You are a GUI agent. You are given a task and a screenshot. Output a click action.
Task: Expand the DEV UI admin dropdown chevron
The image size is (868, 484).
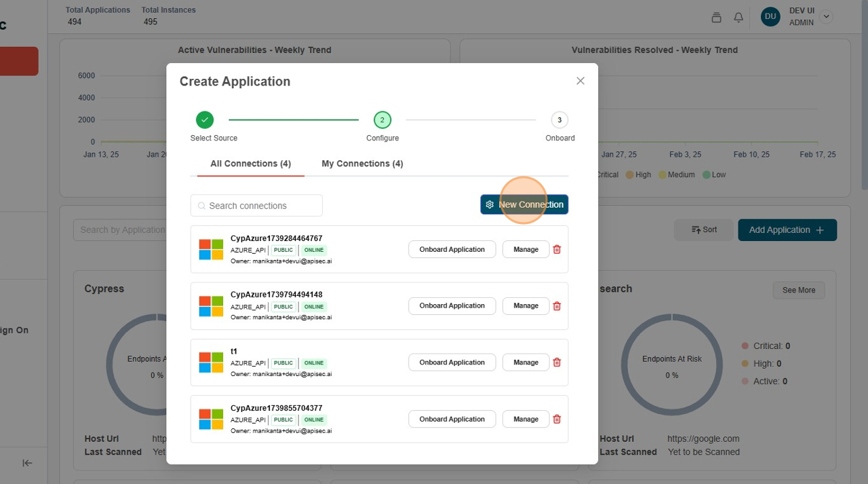826,17
